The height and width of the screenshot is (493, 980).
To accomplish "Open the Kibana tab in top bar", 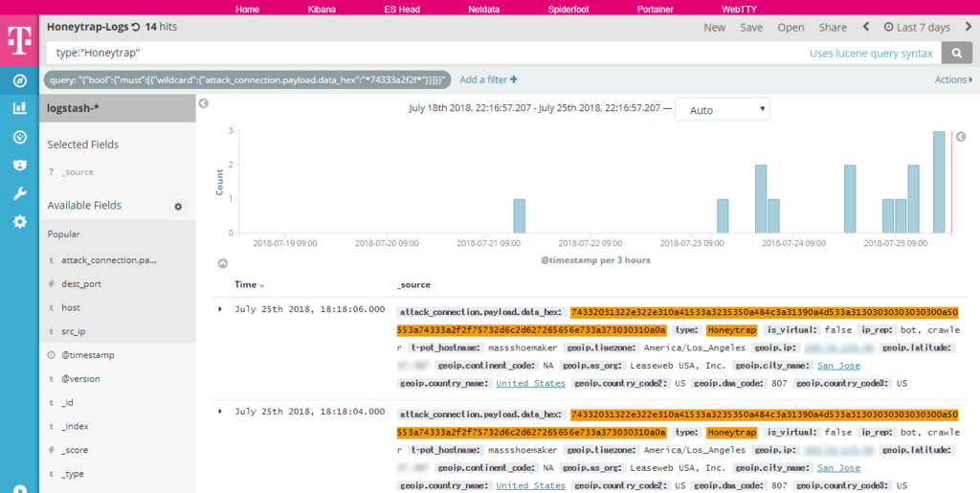I will [x=322, y=10].
